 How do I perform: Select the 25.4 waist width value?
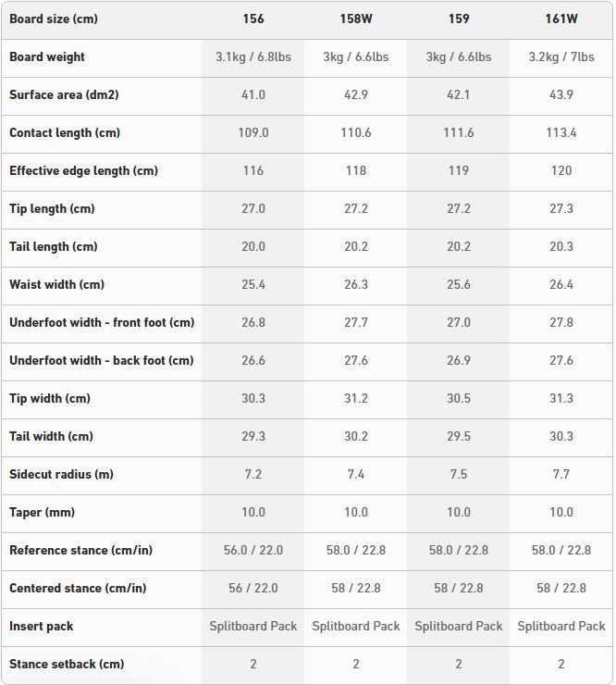click(x=253, y=284)
